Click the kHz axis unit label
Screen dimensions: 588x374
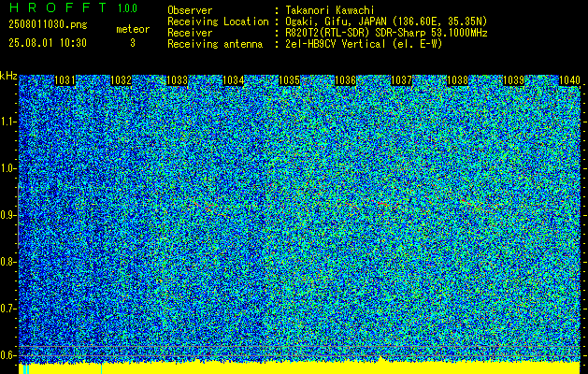(8, 76)
